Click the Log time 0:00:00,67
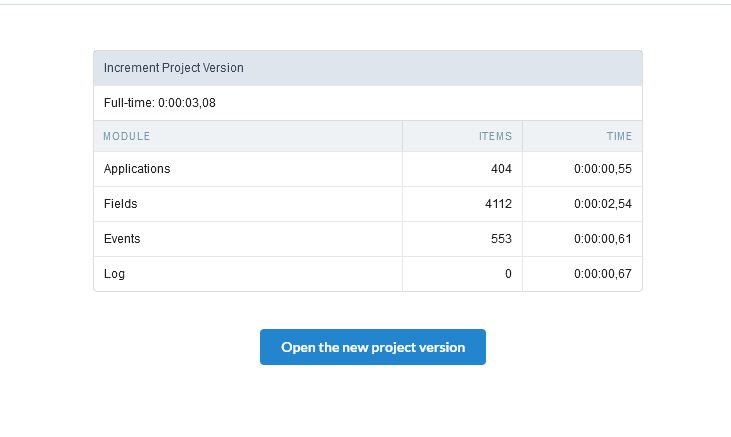Image resolution: width=731 pixels, height=437 pixels. tap(603, 274)
